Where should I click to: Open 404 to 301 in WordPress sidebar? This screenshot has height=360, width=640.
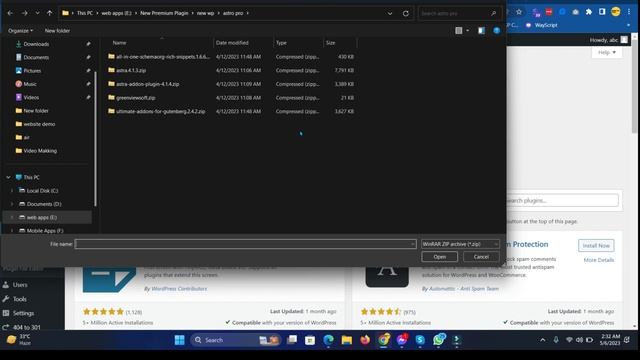[27, 327]
